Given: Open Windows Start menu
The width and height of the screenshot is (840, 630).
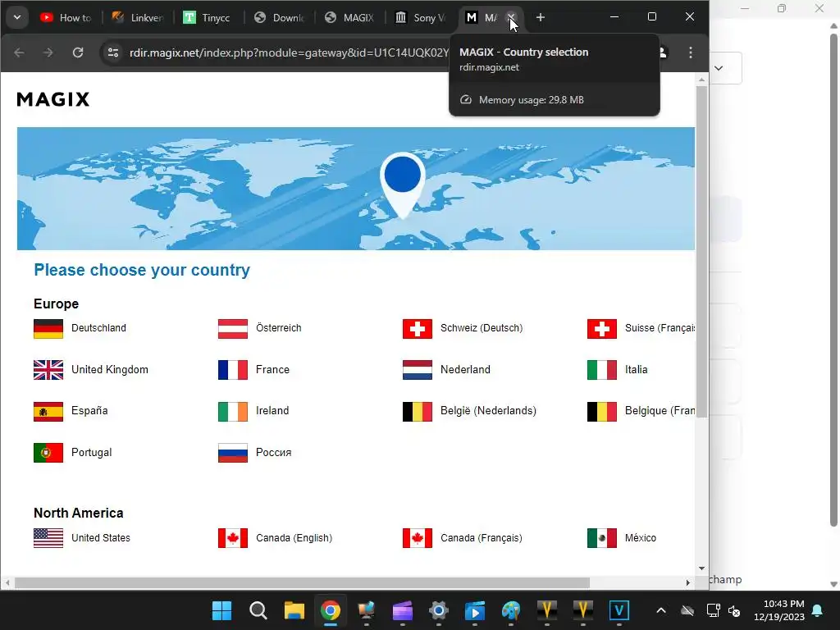Looking at the screenshot, I should point(221,610).
